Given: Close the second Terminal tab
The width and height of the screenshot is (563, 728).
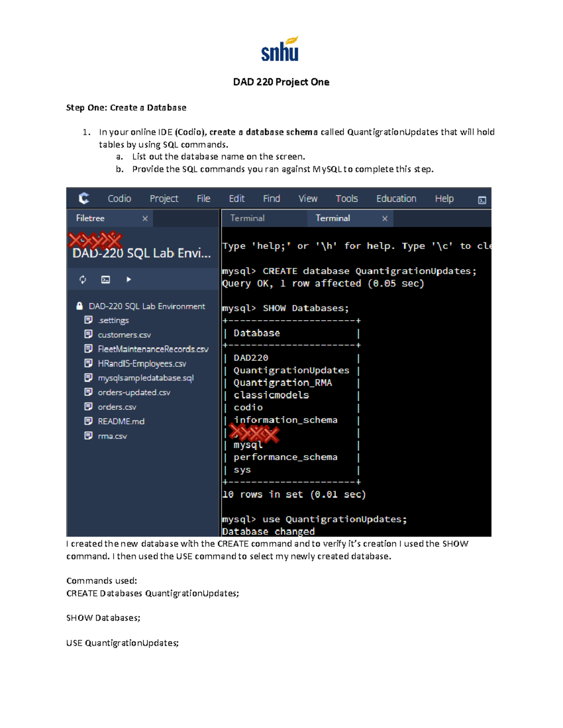Looking at the screenshot, I should (384, 218).
